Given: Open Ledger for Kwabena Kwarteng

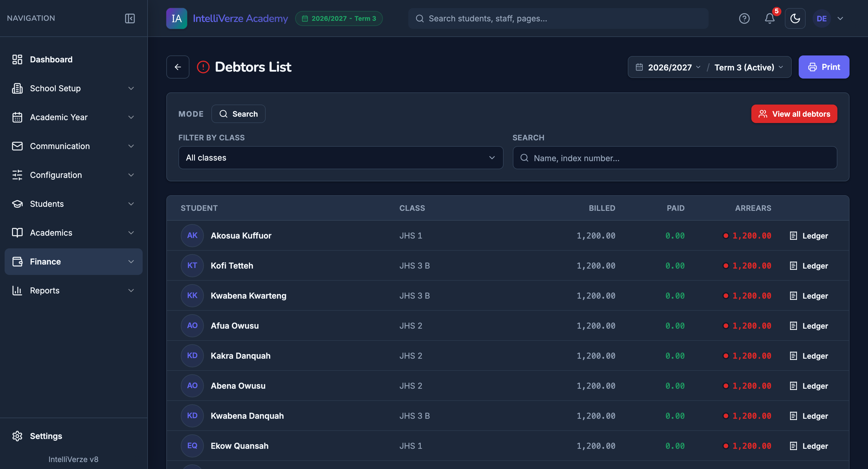Looking at the screenshot, I should click(x=809, y=296).
